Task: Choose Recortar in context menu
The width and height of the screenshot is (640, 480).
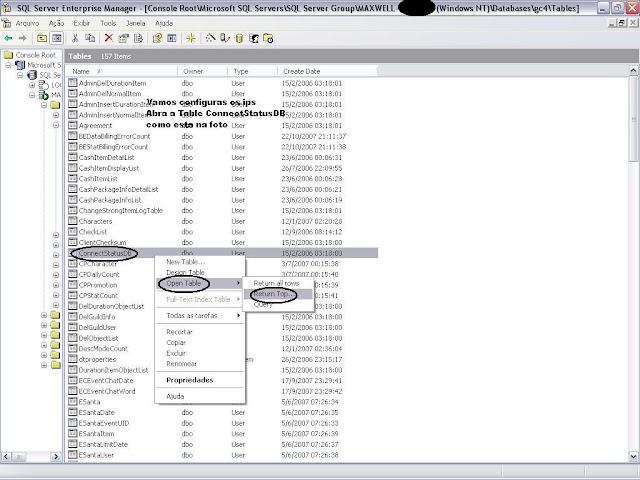Action: [x=200, y=331]
